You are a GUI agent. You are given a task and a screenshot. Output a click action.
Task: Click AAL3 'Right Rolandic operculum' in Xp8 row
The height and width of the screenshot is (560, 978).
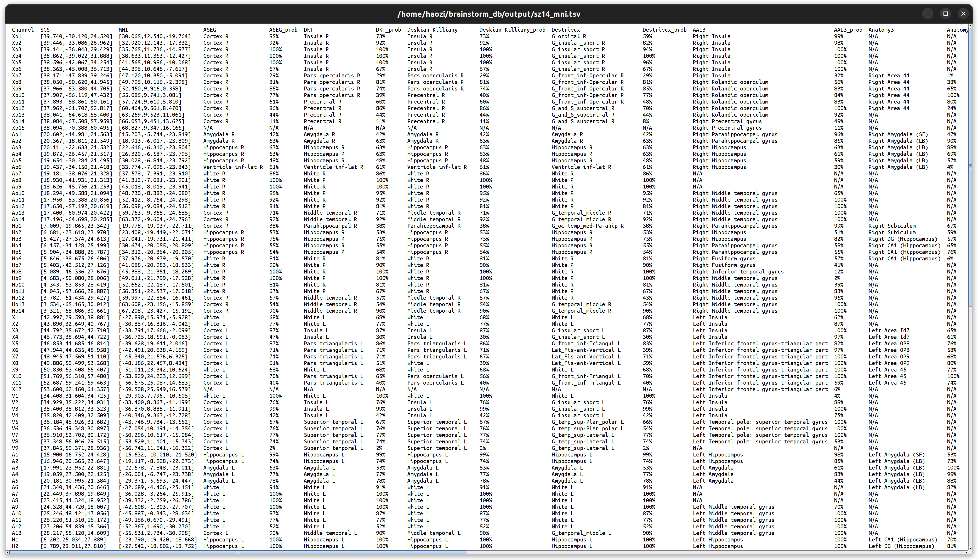[x=730, y=82]
